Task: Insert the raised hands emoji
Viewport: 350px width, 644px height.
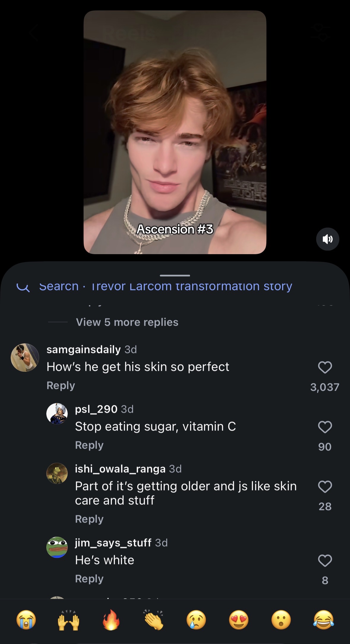Action: point(69,620)
